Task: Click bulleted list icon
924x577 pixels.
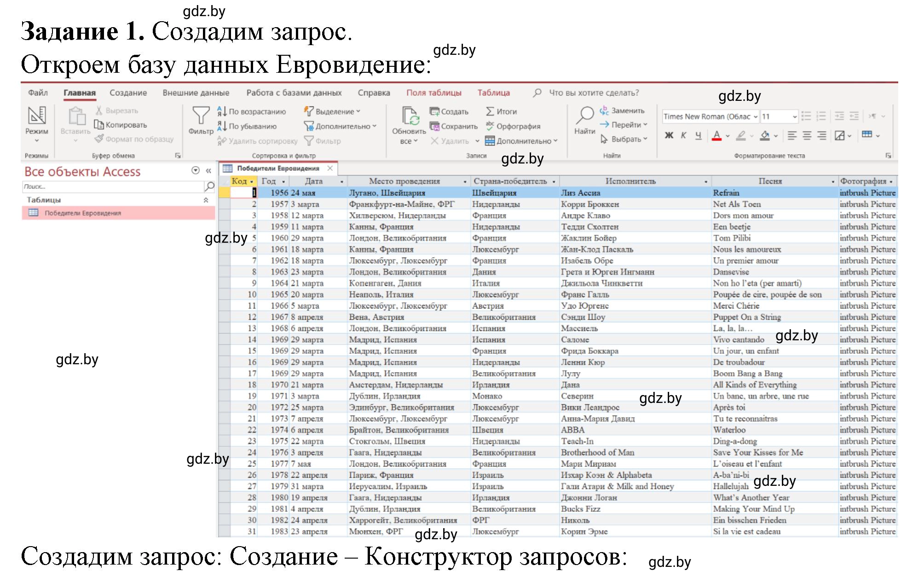Action: coord(806,116)
